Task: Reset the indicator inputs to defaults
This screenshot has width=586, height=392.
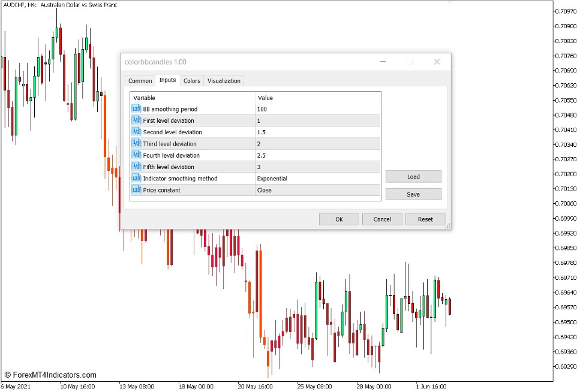Action: click(x=425, y=219)
